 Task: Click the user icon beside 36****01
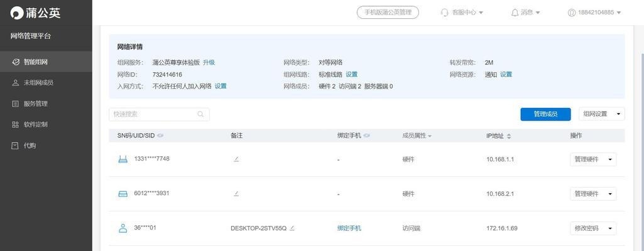(123, 228)
